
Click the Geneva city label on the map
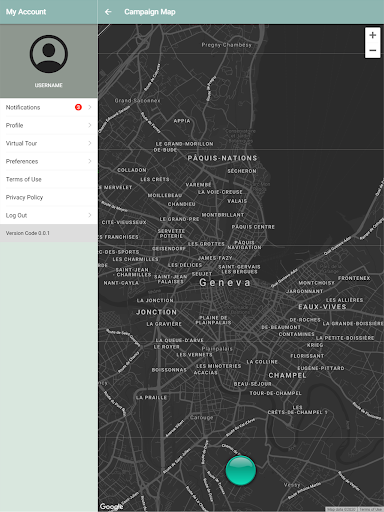click(225, 283)
